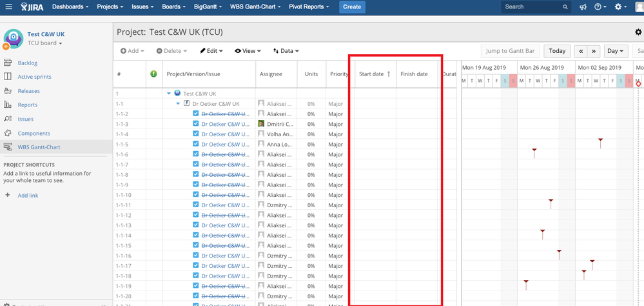The width and height of the screenshot is (644, 306).
Task: Click the task checkbox icon in row 1-1-20
Action: (x=196, y=296)
